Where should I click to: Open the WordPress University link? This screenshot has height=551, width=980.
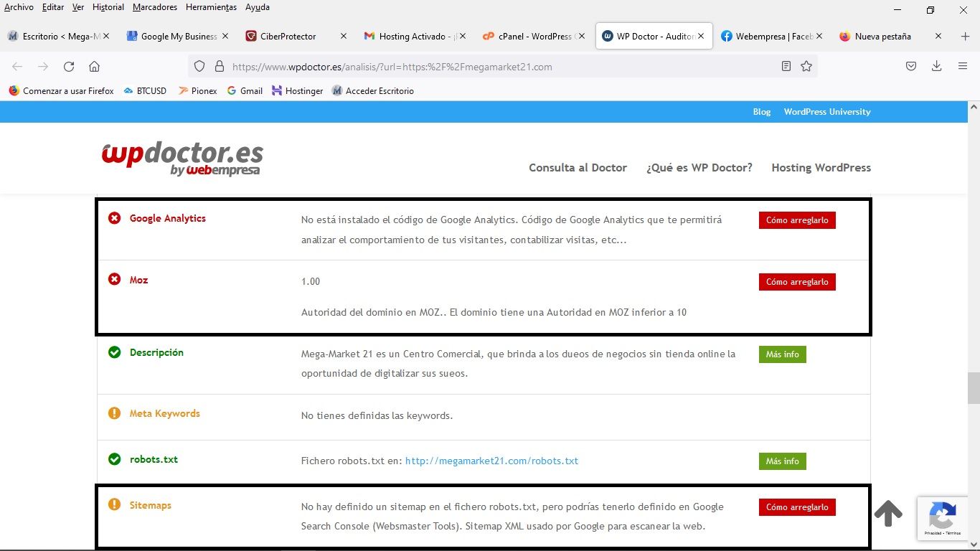(827, 112)
